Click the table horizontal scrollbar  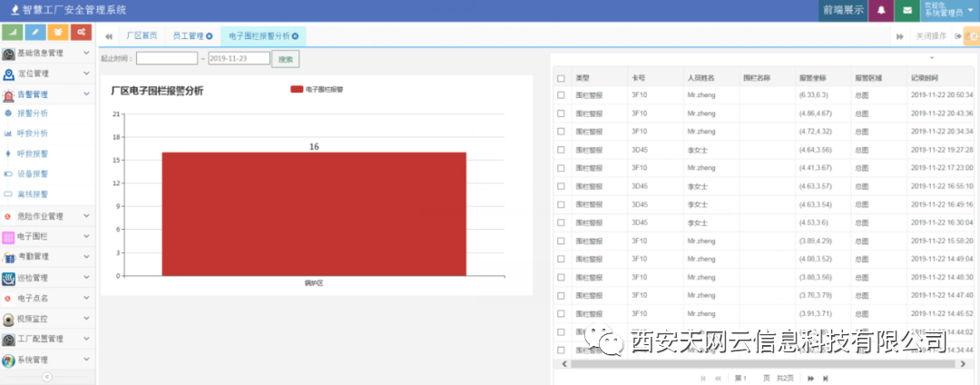pyautogui.click(x=761, y=364)
